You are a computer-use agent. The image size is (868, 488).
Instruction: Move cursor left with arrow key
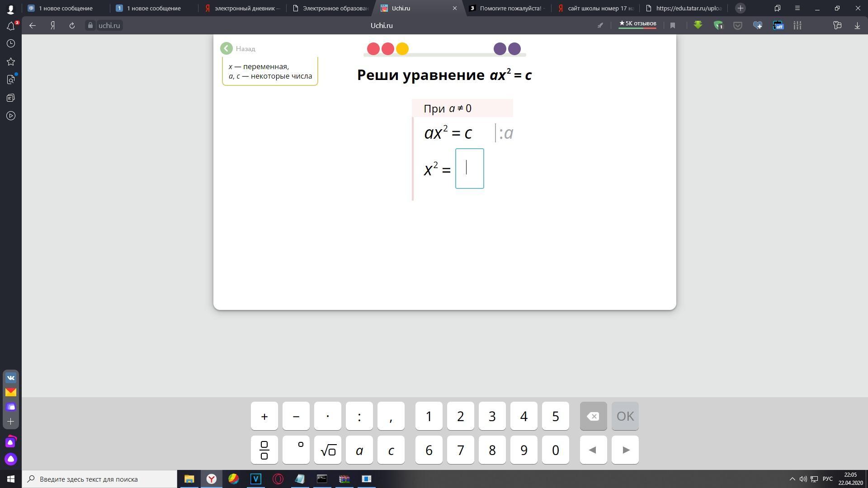[x=593, y=450]
